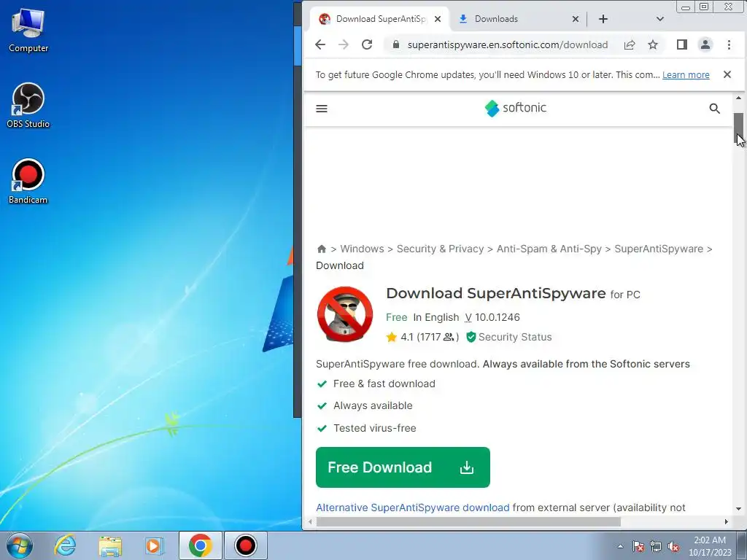Click the horizontal scrollbar thumb

[468, 522]
